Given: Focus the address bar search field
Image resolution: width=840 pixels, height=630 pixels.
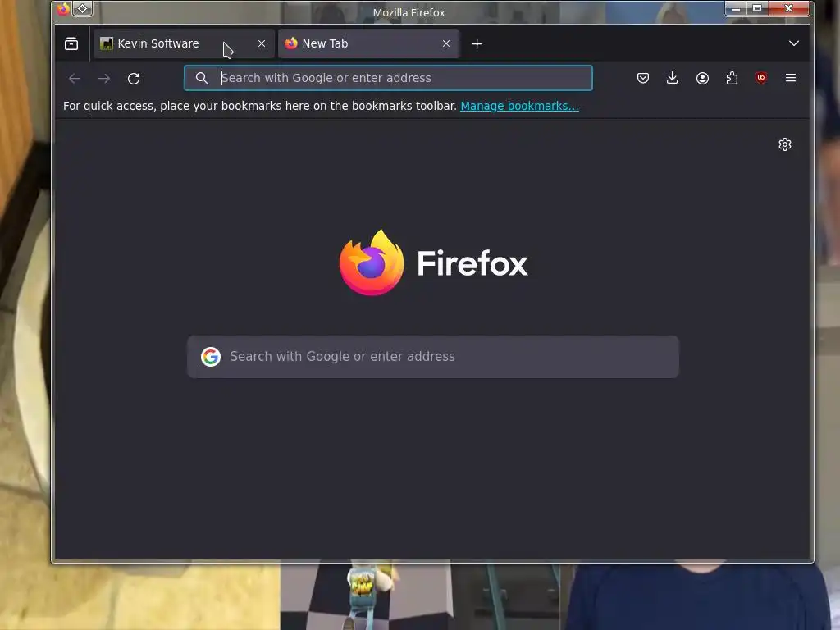Looking at the screenshot, I should click(388, 78).
